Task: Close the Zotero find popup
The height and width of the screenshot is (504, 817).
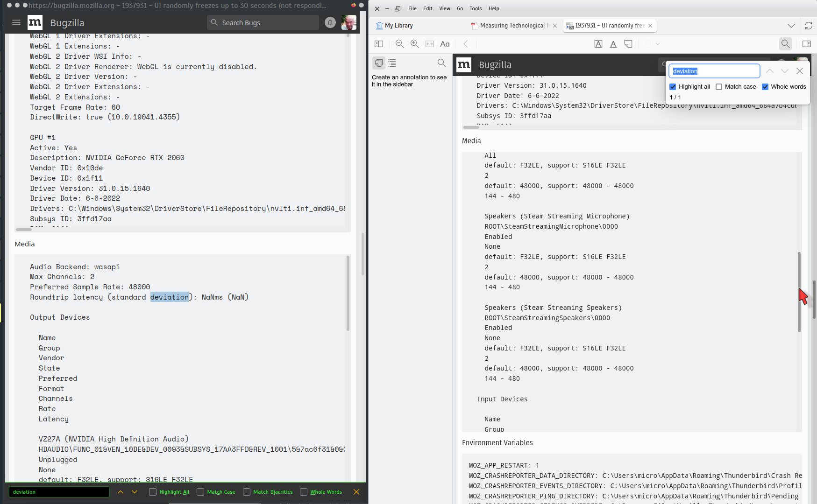Action: pos(800,71)
